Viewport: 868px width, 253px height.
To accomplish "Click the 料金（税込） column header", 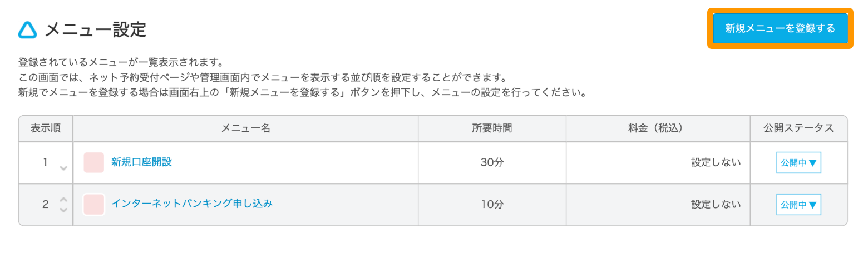I will [x=658, y=128].
